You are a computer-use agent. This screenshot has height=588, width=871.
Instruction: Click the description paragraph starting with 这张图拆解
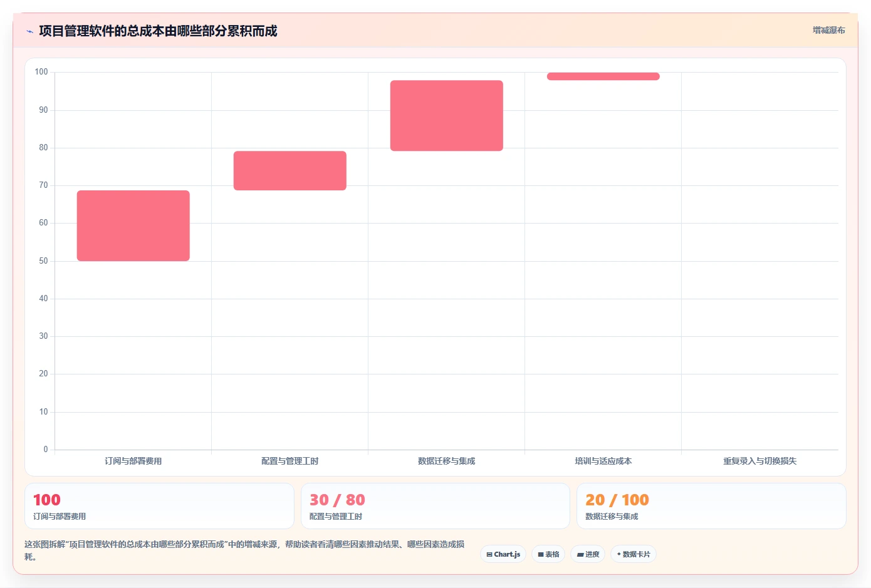click(244, 550)
